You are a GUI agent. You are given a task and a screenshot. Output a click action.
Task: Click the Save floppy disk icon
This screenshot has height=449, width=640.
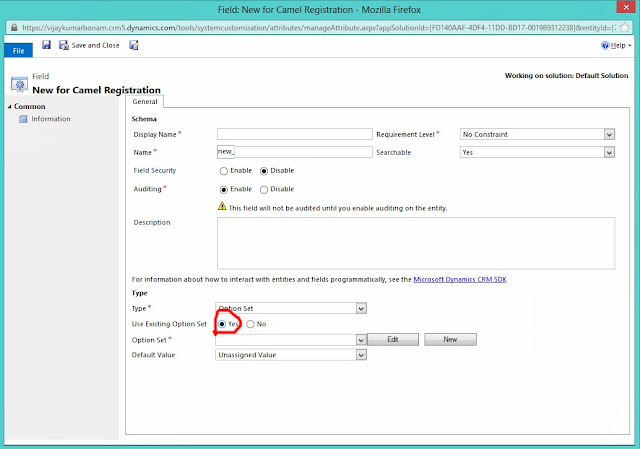[46, 45]
